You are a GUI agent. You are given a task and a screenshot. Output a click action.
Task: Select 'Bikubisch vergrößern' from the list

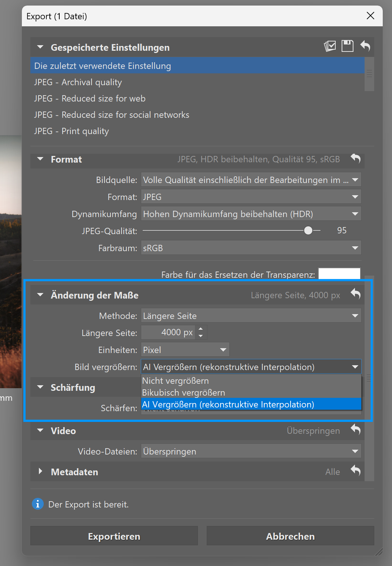pos(184,393)
